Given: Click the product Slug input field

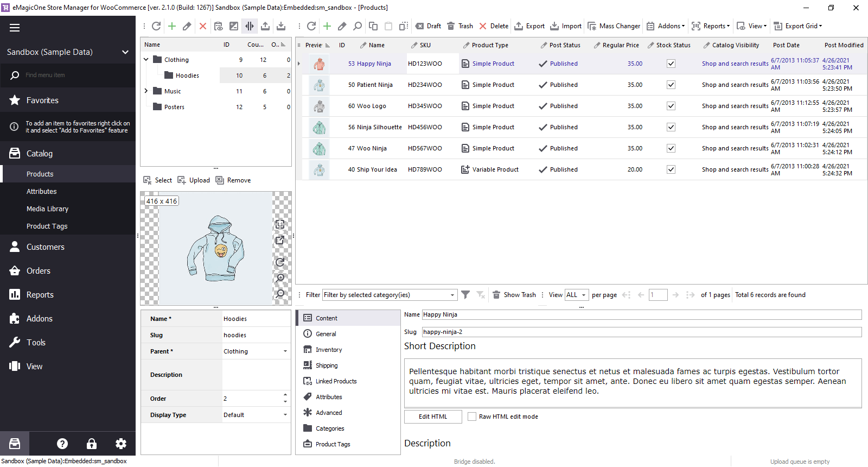Looking at the screenshot, I should tap(642, 332).
